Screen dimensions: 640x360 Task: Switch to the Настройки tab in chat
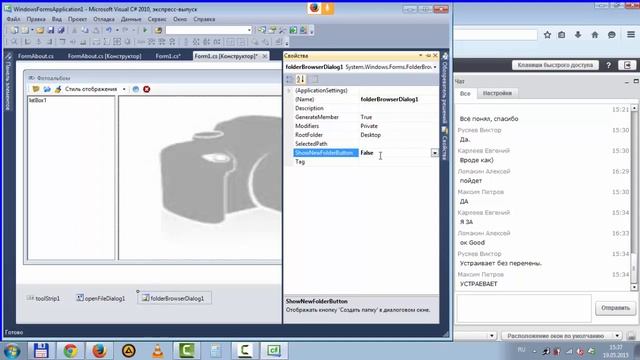pyautogui.click(x=497, y=93)
